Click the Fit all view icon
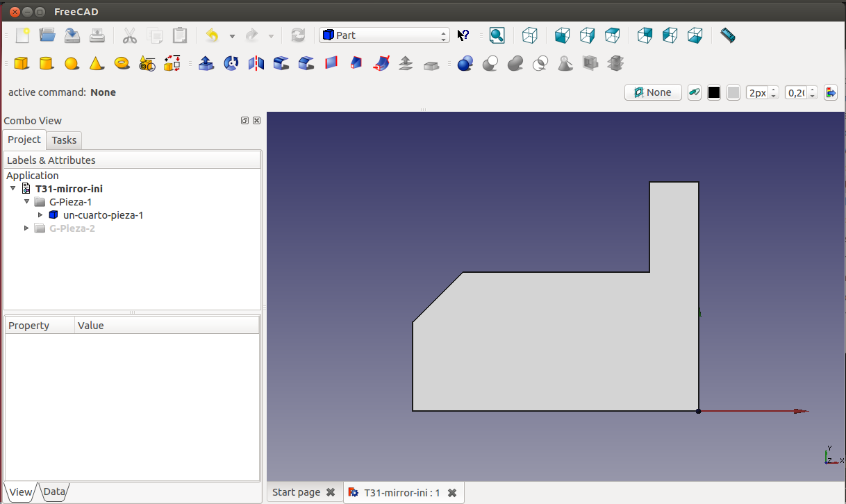 click(497, 35)
